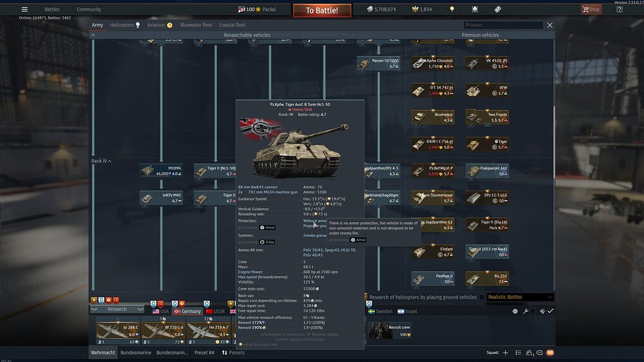Select the Germany nation flag
The height and width of the screenshot is (362, 644).
click(187, 311)
